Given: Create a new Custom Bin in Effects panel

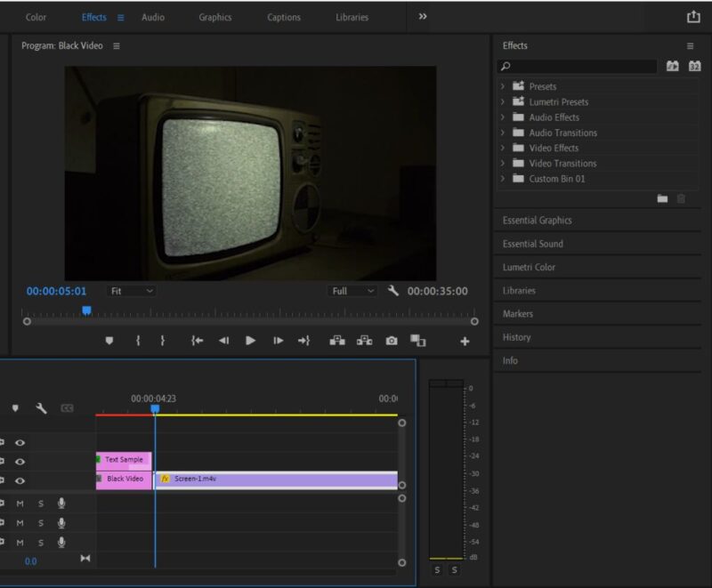Looking at the screenshot, I should tap(660, 197).
